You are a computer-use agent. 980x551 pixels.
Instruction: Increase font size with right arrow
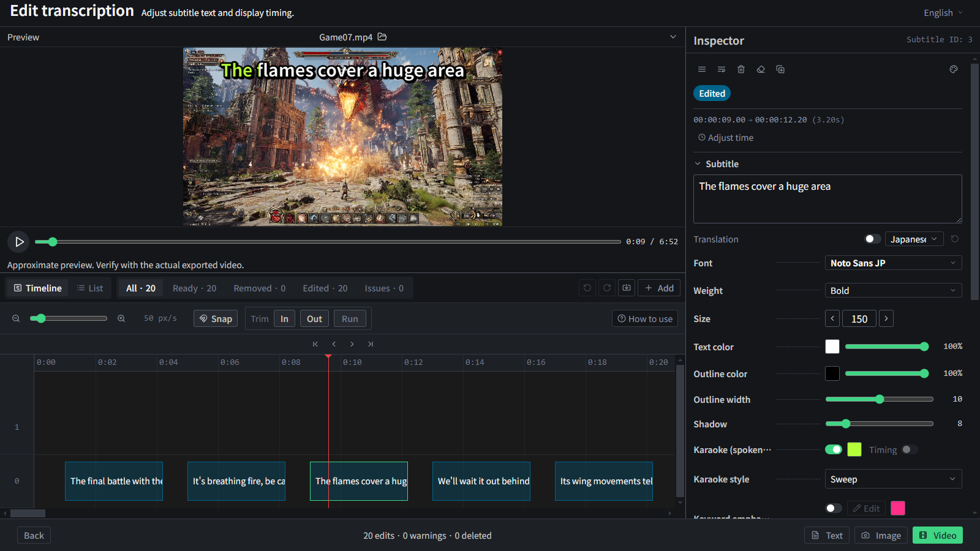886,318
